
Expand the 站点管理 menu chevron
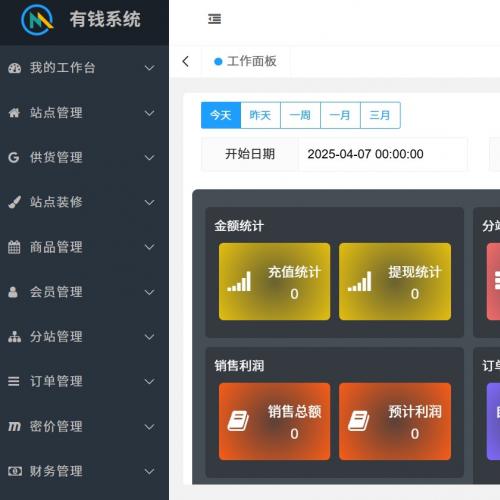149,113
